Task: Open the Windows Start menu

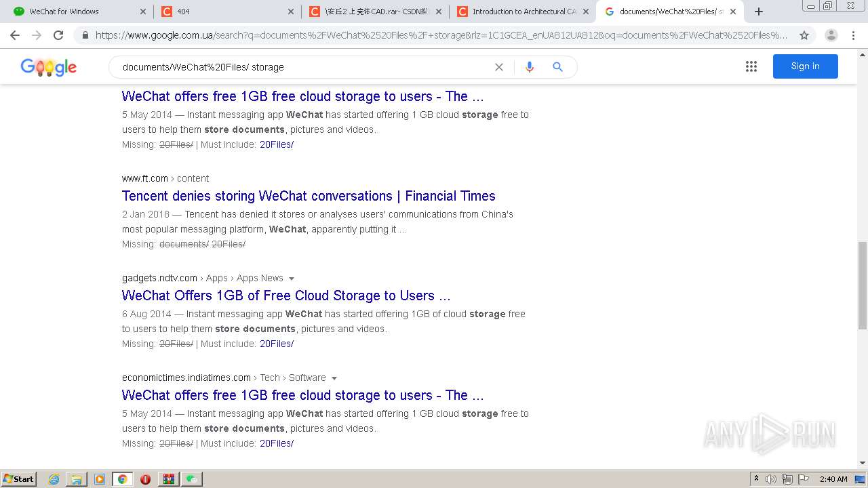Action: (19, 479)
